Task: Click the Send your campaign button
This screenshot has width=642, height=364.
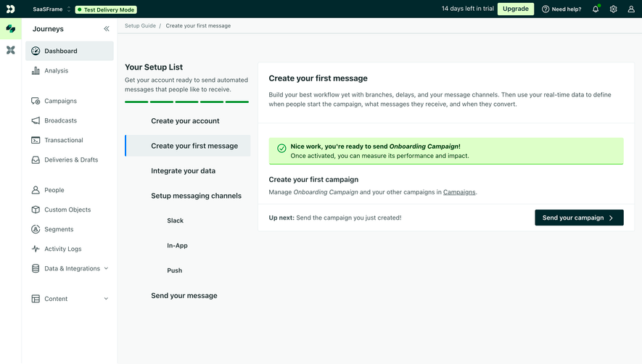Action: [x=579, y=218]
